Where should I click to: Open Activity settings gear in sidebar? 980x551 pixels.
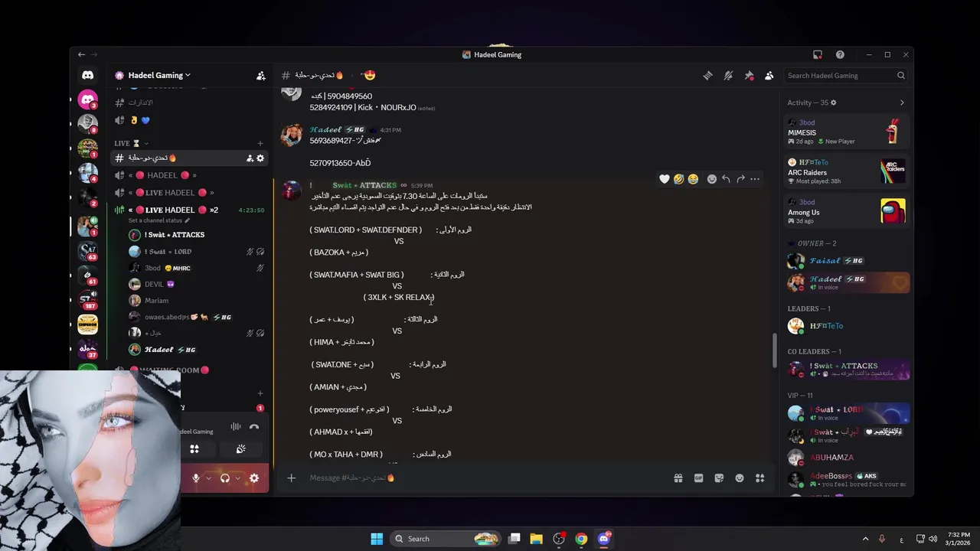pos(834,103)
